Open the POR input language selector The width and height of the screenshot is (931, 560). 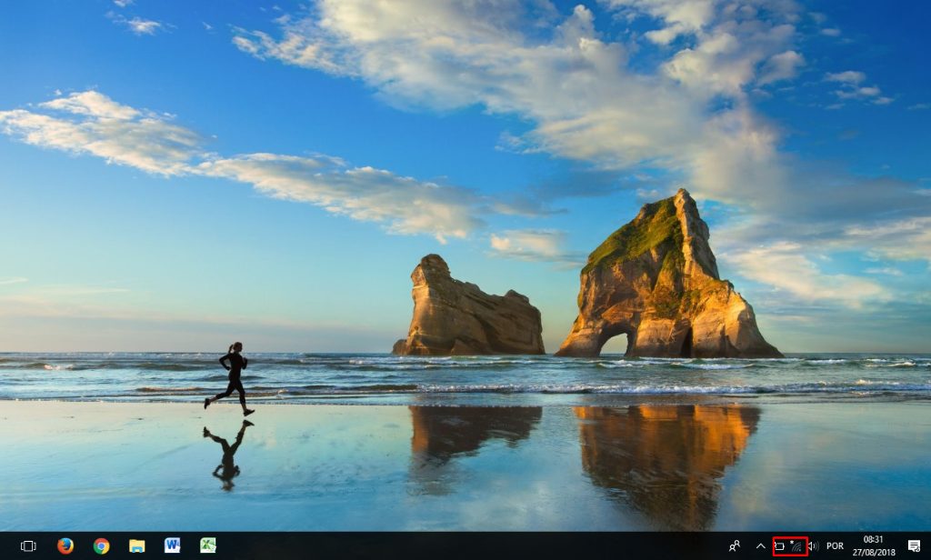tap(835, 546)
